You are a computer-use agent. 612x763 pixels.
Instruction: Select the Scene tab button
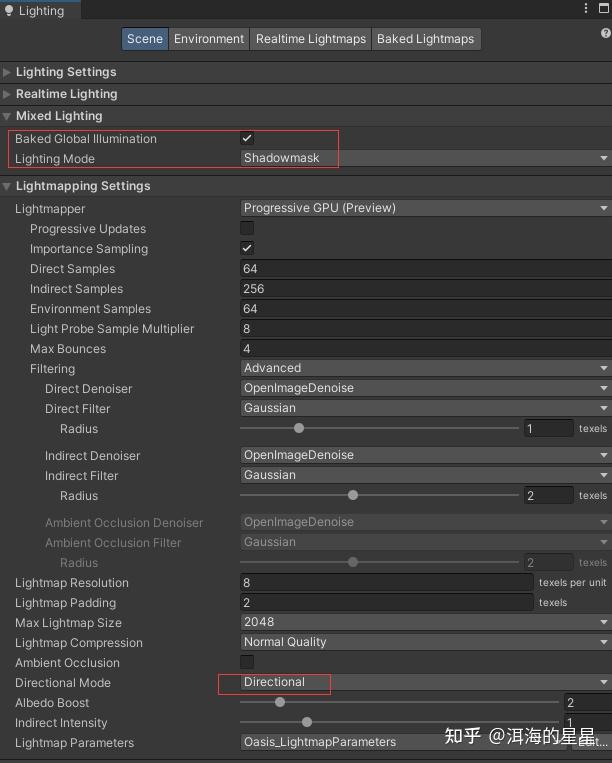click(145, 39)
